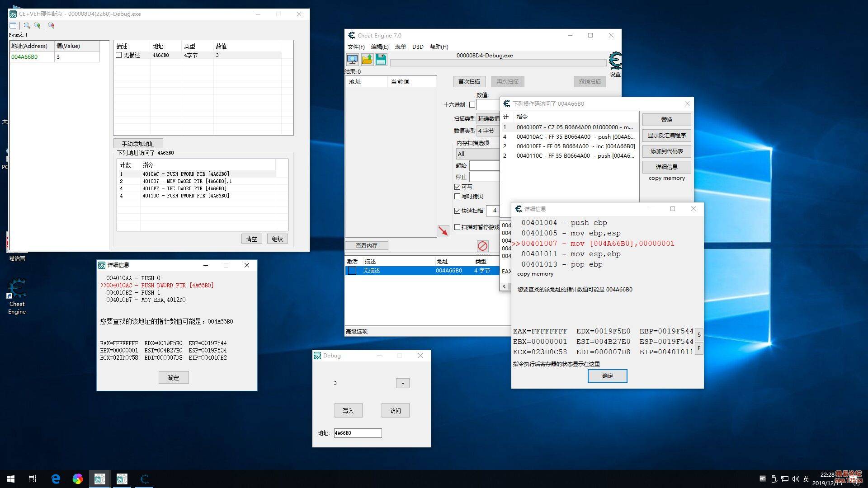Open the 数值类型 value type dropdown
The height and width of the screenshot is (488, 868).
click(x=488, y=131)
